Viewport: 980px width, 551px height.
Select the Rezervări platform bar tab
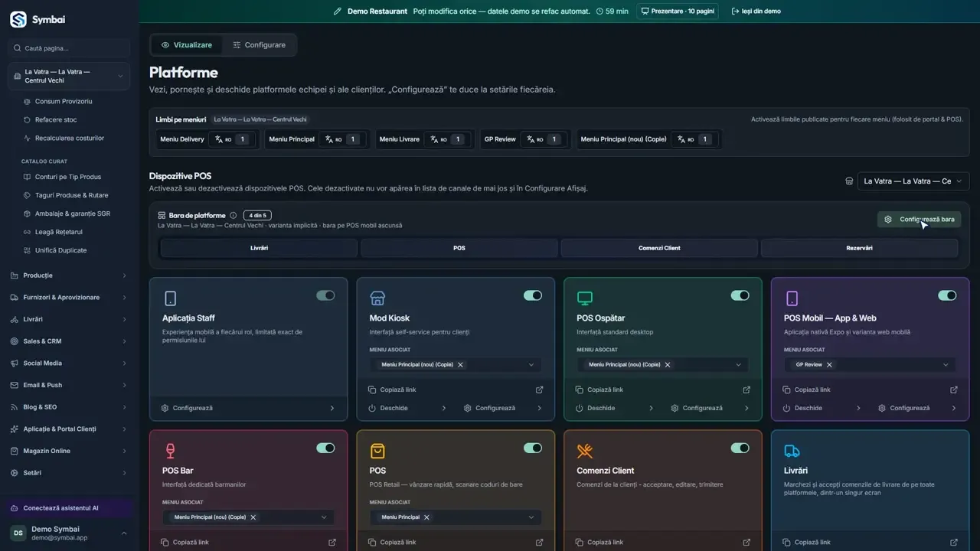click(x=859, y=248)
